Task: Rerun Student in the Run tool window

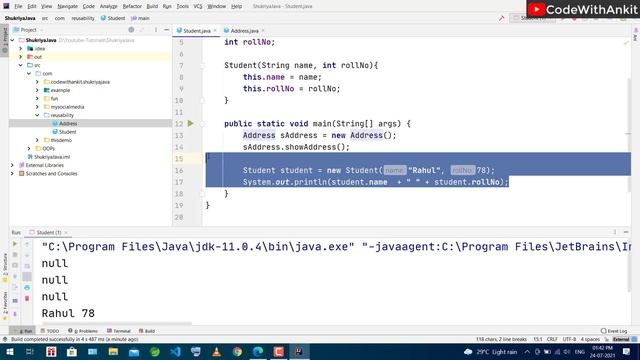Action: click(15, 244)
